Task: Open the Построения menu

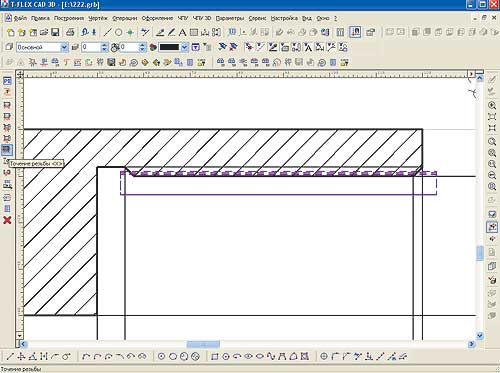Action: coord(69,18)
